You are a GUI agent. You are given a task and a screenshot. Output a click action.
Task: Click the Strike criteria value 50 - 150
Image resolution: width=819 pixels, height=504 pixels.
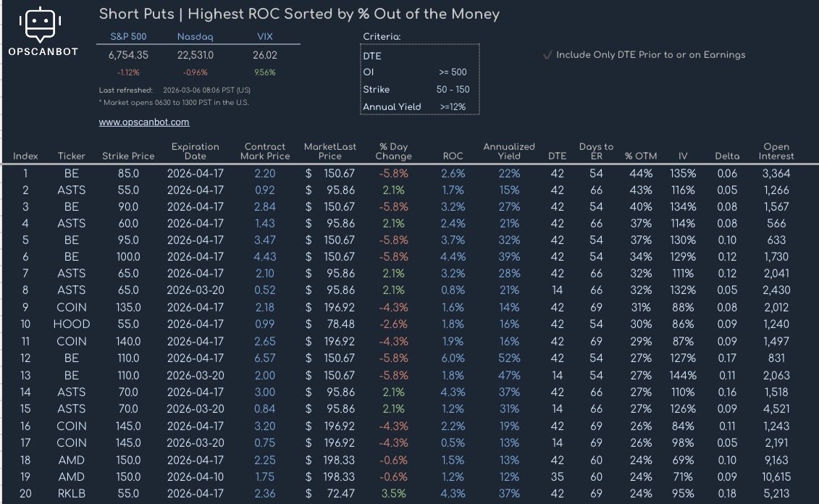(453, 89)
